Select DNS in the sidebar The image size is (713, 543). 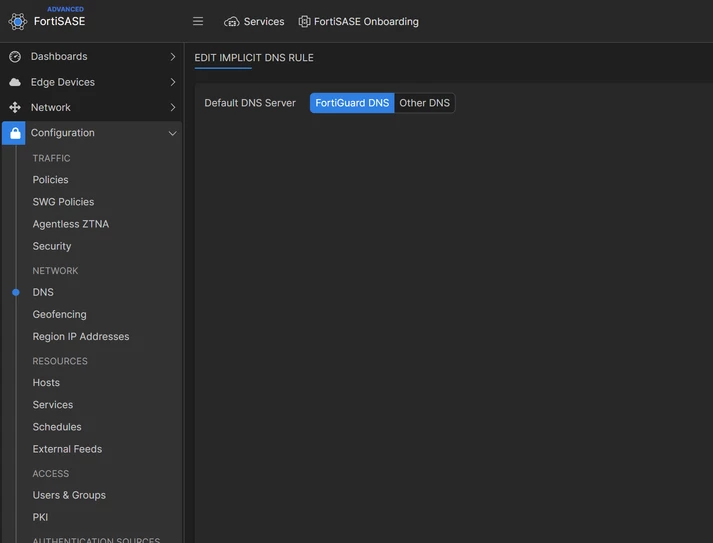point(43,292)
